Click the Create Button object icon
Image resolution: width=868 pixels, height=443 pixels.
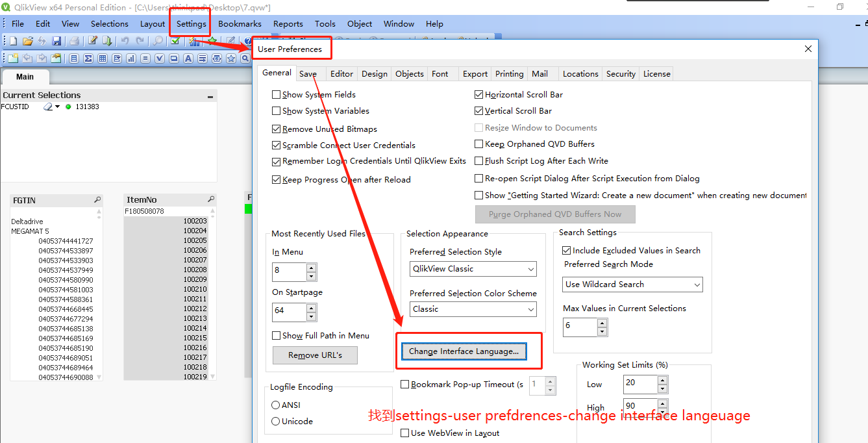(x=174, y=58)
